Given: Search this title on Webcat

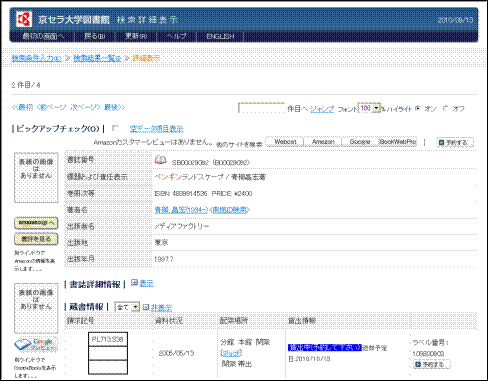Looking at the screenshot, I should point(285,142).
